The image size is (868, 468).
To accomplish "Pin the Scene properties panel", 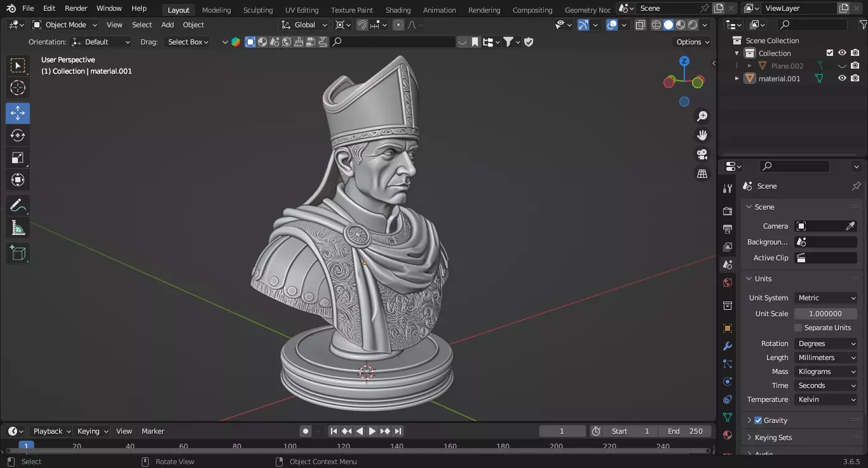I will coord(856,186).
